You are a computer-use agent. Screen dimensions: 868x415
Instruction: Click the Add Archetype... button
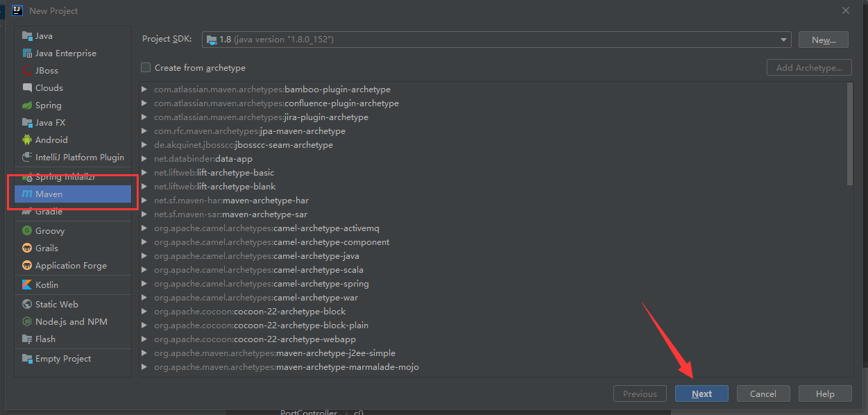click(809, 67)
